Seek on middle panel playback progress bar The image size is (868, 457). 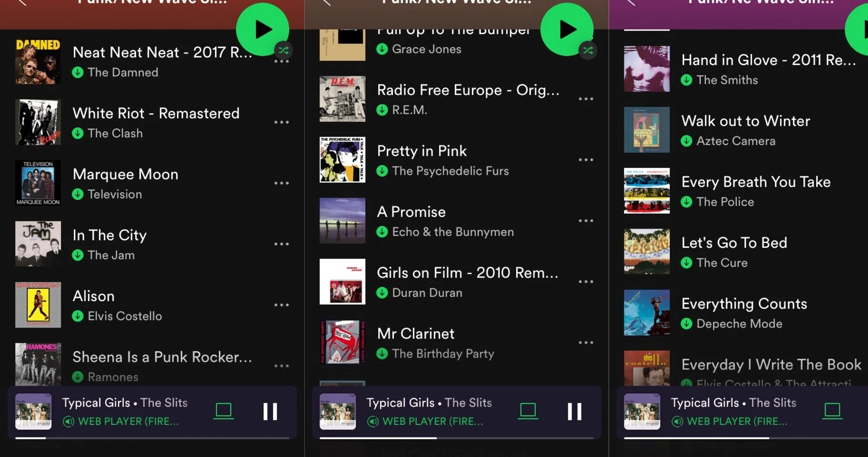pos(457,438)
